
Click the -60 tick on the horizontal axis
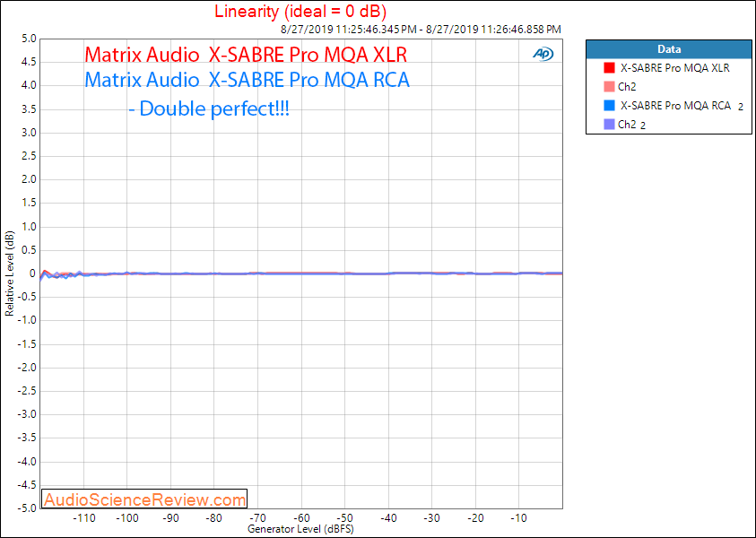301,518
